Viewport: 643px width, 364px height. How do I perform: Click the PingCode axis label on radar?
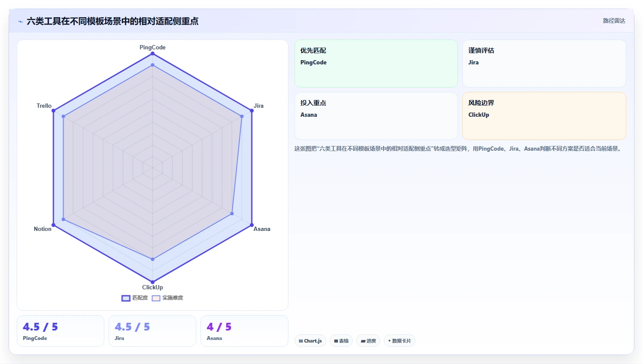click(x=152, y=47)
